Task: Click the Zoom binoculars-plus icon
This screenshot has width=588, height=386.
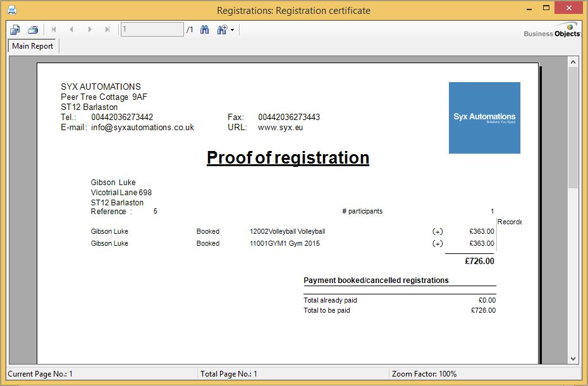Action: point(222,30)
